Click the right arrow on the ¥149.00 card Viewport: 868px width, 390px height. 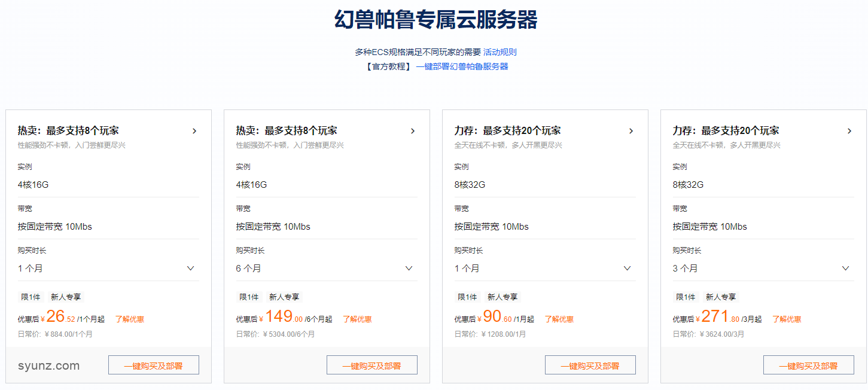pos(413,131)
